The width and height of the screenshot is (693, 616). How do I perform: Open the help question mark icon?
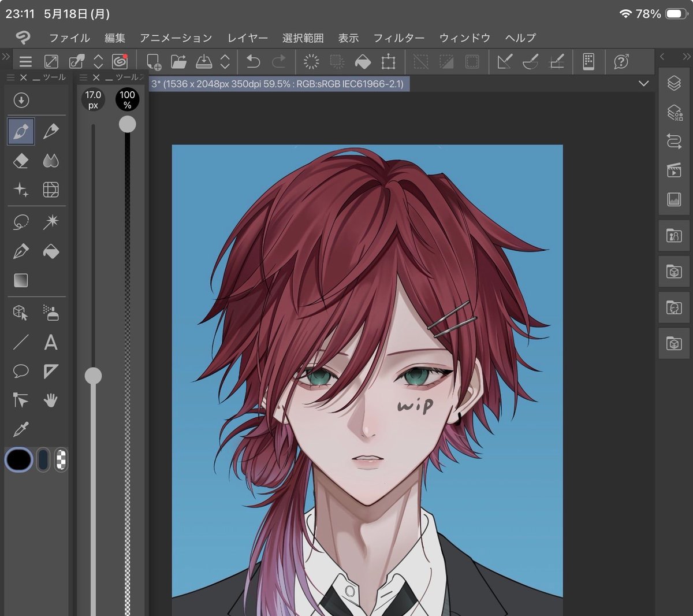tap(621, 61)
